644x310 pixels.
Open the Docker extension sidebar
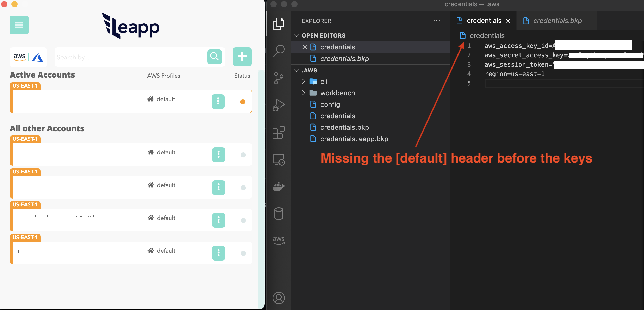[x=279, y=187]
